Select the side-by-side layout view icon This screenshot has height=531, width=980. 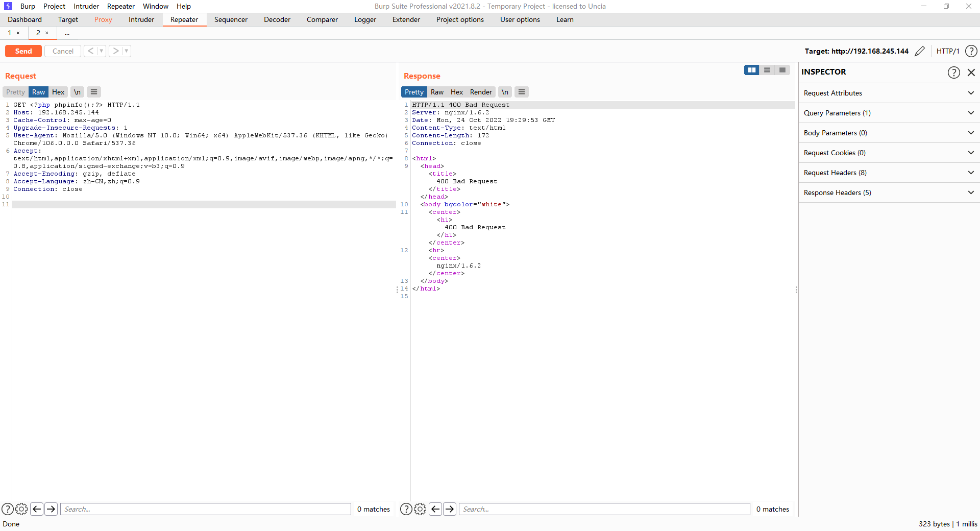[x=751, y=70]
